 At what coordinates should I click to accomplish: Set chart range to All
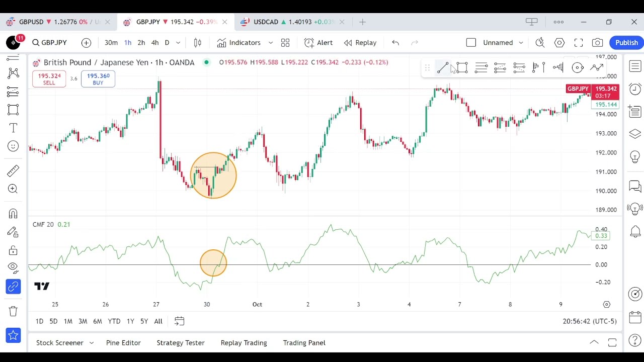click(158, 321)
